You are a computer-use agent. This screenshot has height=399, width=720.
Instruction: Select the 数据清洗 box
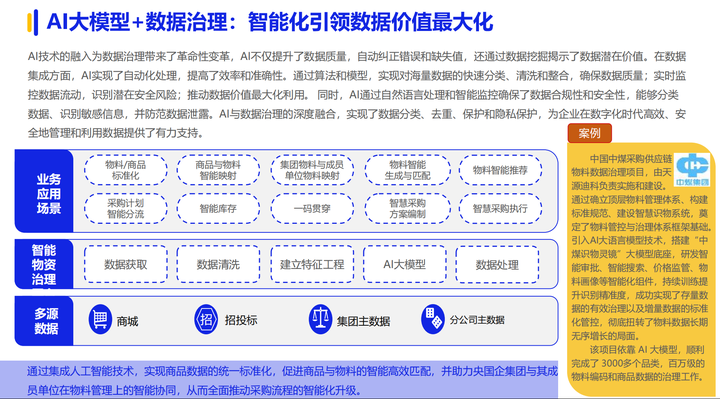[218, 264]
